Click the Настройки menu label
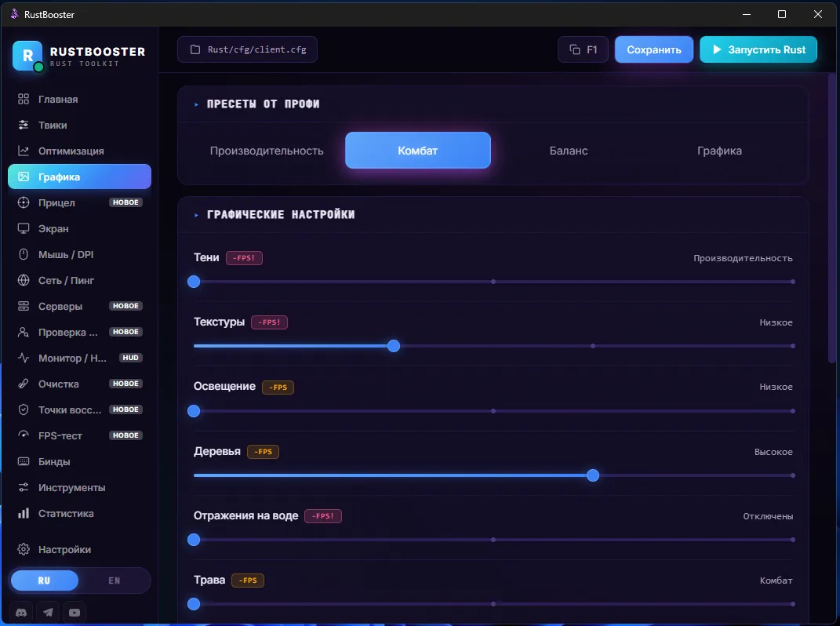Screen dimensions: 840x626 tap(65, 549)
